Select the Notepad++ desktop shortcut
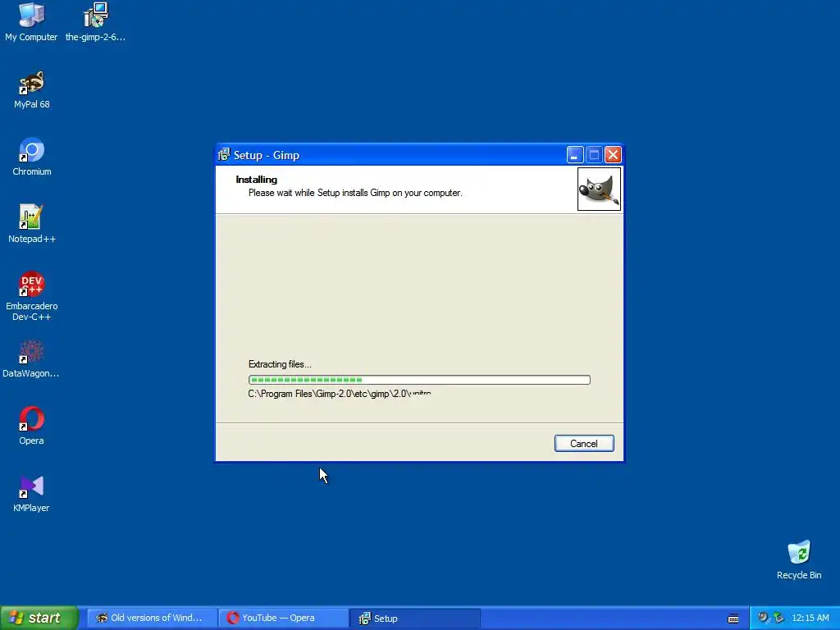The width and height of the screenshot is (840, 630). (32, 223)
